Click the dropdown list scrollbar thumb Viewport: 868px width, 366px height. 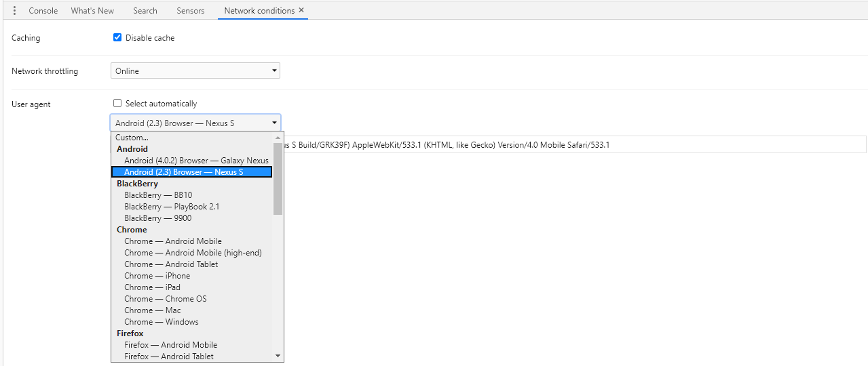click(278, 179)
